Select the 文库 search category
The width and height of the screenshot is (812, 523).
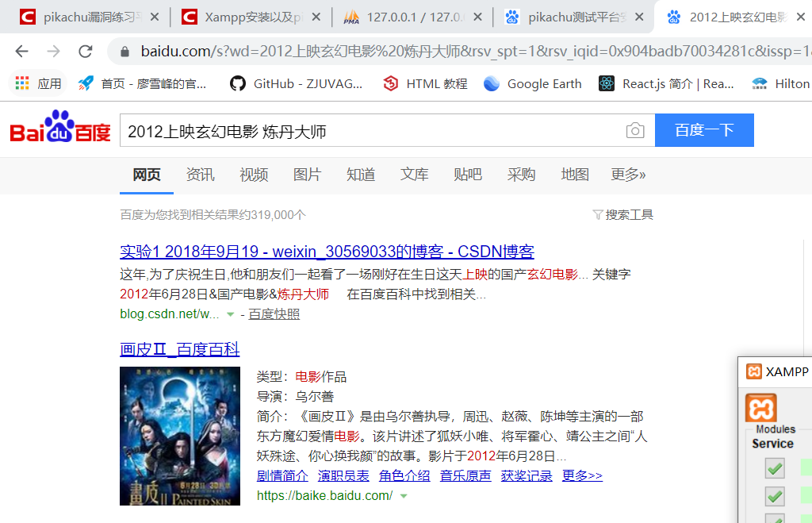coord(414,175)
